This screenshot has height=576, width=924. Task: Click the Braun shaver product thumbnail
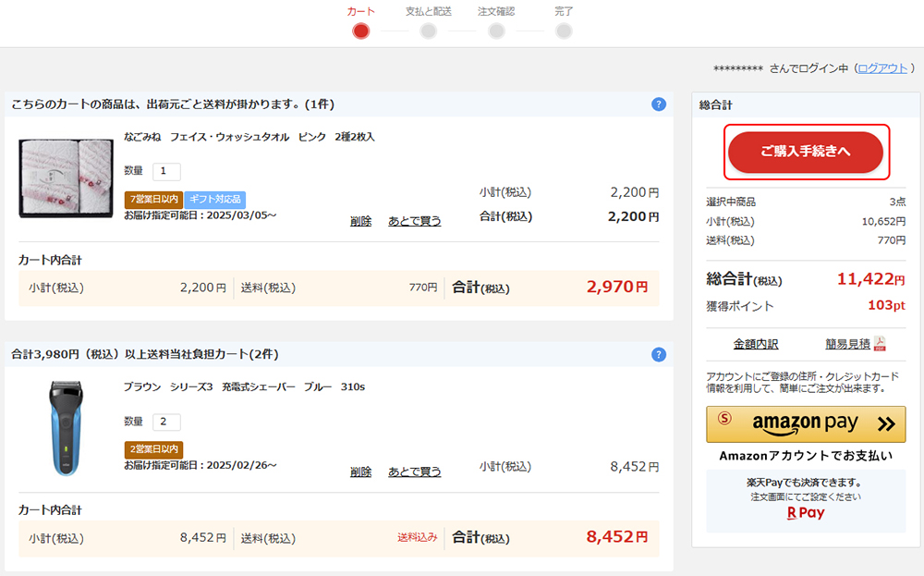[x=66, y=427]
